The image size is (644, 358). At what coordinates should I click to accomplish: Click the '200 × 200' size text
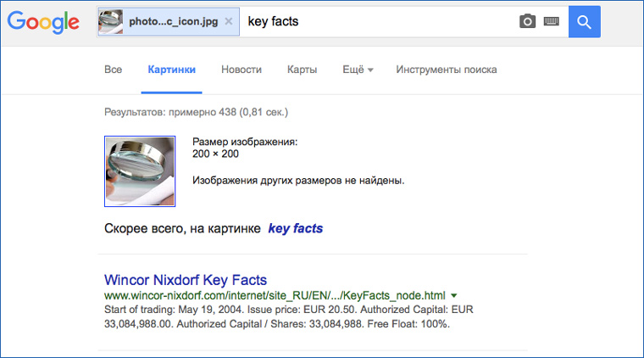coord(215,154)
